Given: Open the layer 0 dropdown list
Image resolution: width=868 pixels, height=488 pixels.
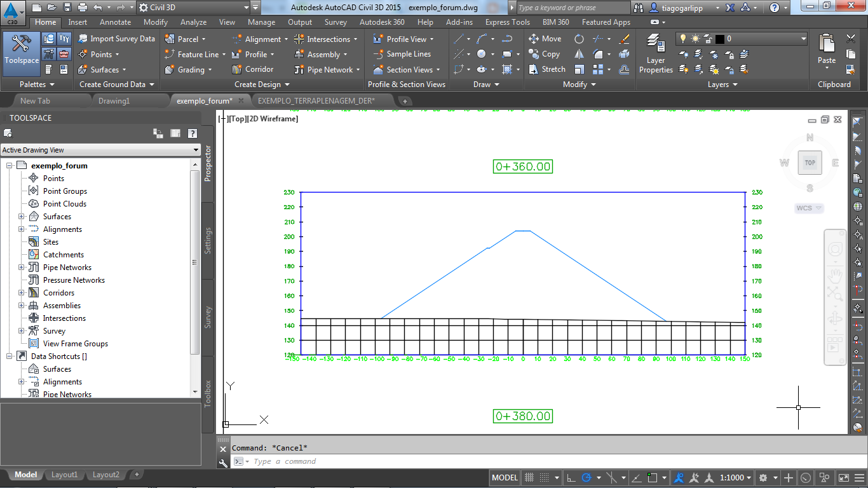Looking at the screenshot, I should (x=804, y=39).
